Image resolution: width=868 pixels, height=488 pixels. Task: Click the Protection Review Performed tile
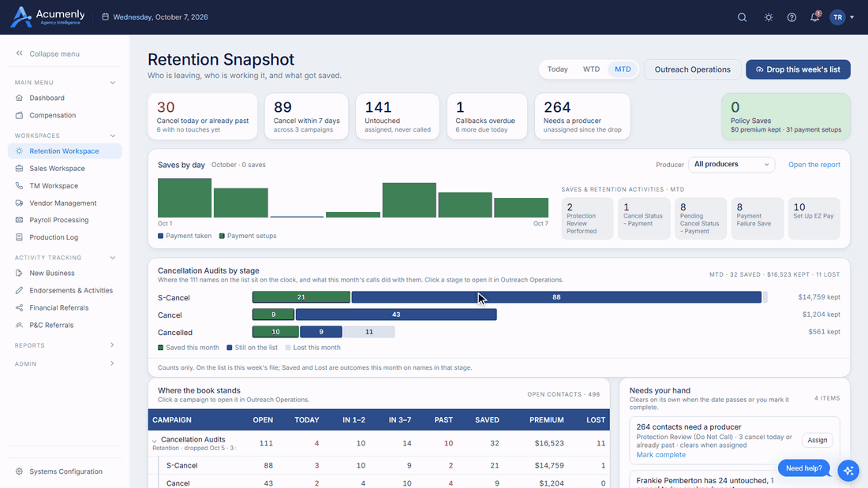[x=587, y=218]
